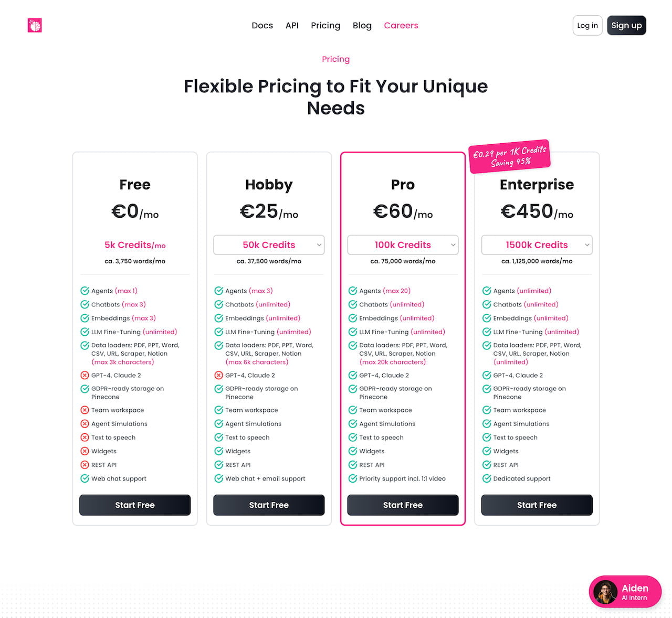
Task: Go to the Careers page
Action: 401,25
